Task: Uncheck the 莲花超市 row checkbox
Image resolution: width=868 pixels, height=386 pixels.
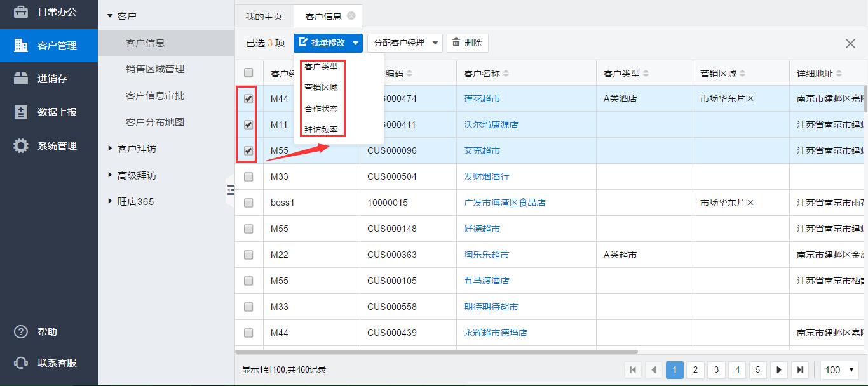Action: click(x=248, y=99)
